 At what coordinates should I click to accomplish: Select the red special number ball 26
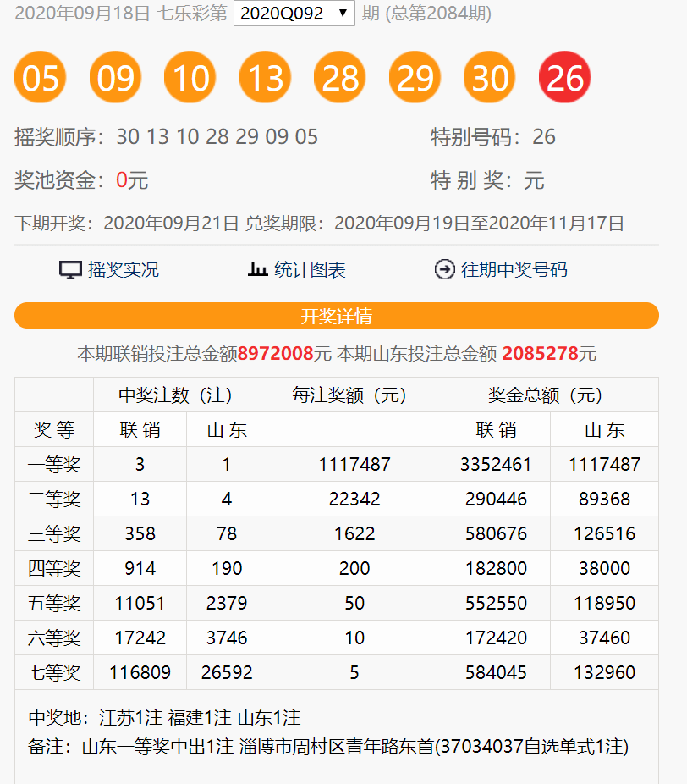[x=563, y=76]
